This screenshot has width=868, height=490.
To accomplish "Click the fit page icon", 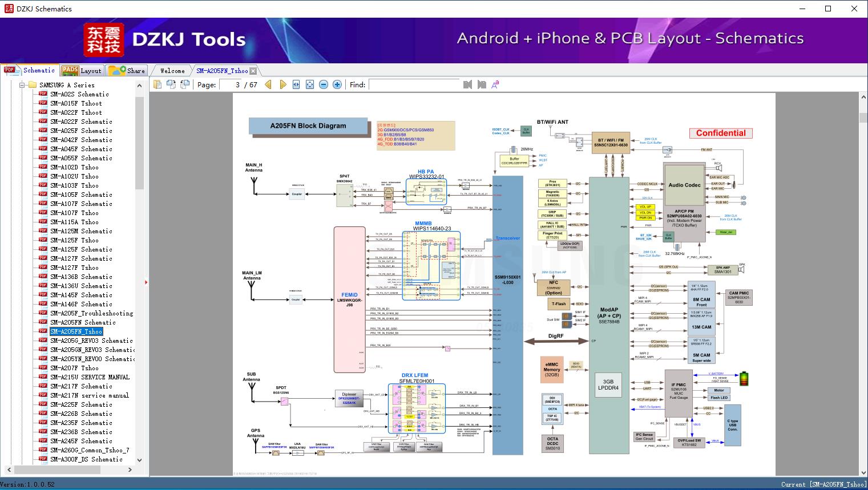I will [x=310, y=84].
